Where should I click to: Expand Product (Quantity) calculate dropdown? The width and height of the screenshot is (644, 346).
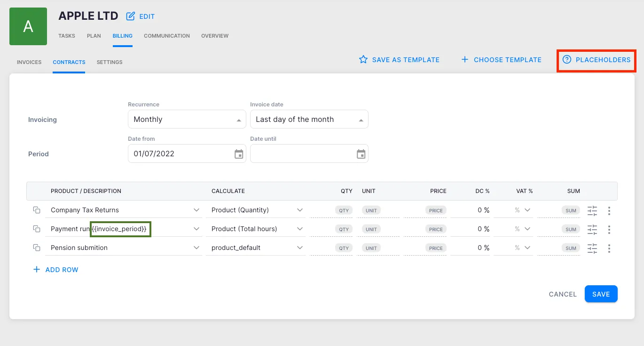coord(300,210)
